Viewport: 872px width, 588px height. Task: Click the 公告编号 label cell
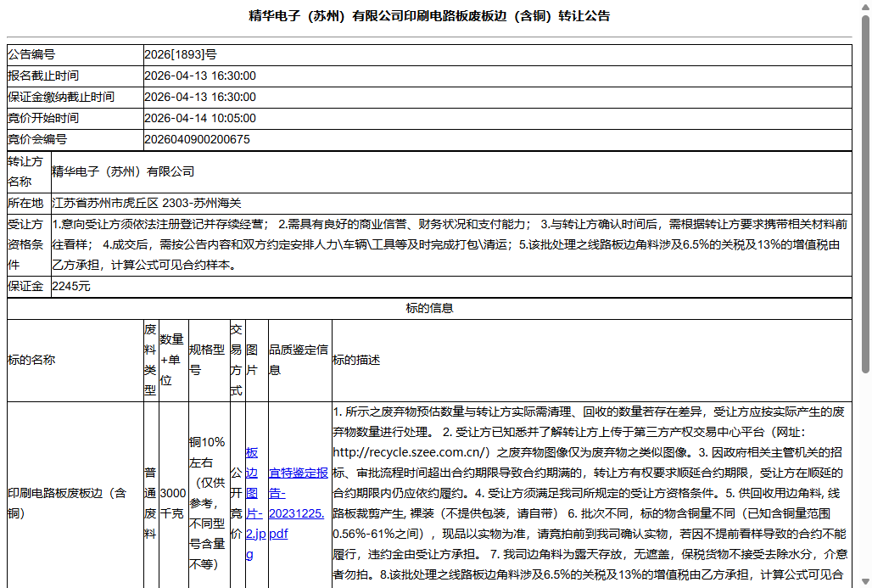click(75, 54)
